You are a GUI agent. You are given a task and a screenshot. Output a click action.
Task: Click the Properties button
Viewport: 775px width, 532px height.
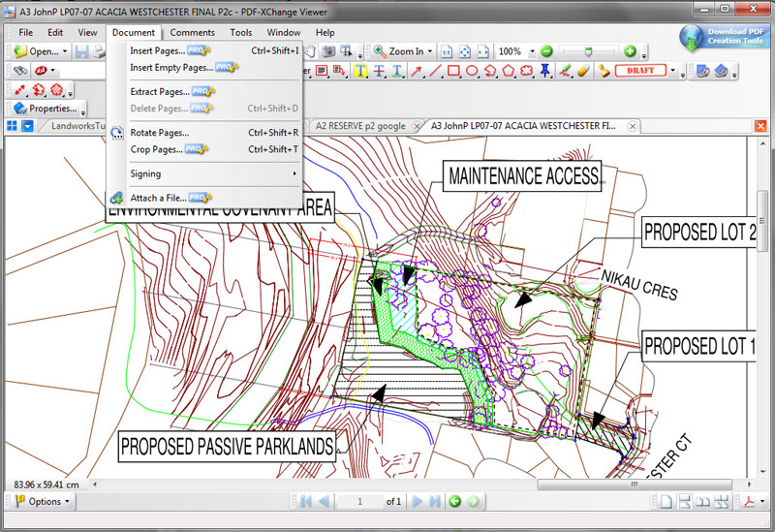click(x=45, y=109)
